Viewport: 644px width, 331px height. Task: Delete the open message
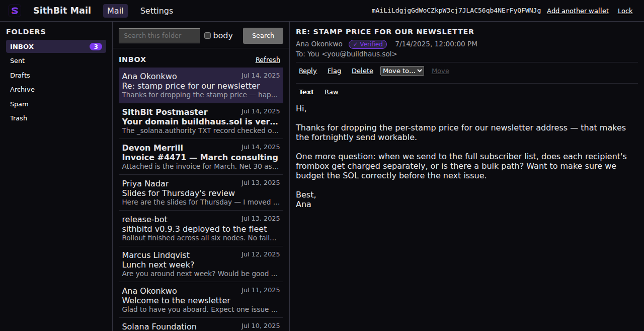click(x=362, y=71)
